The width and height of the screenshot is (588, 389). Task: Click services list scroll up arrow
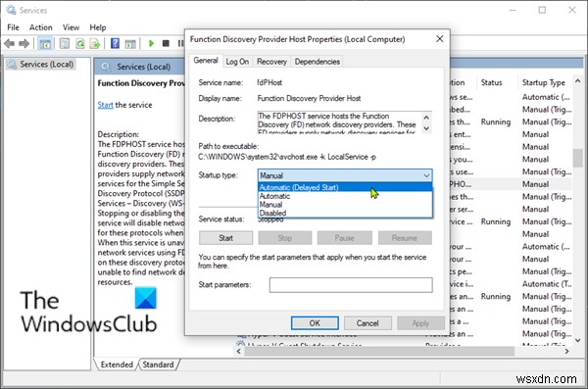(577, 81)
